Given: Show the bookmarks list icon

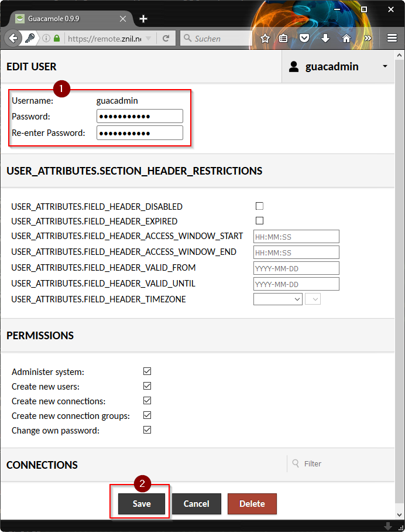Looking at the screenshot, I should (284, 39).
